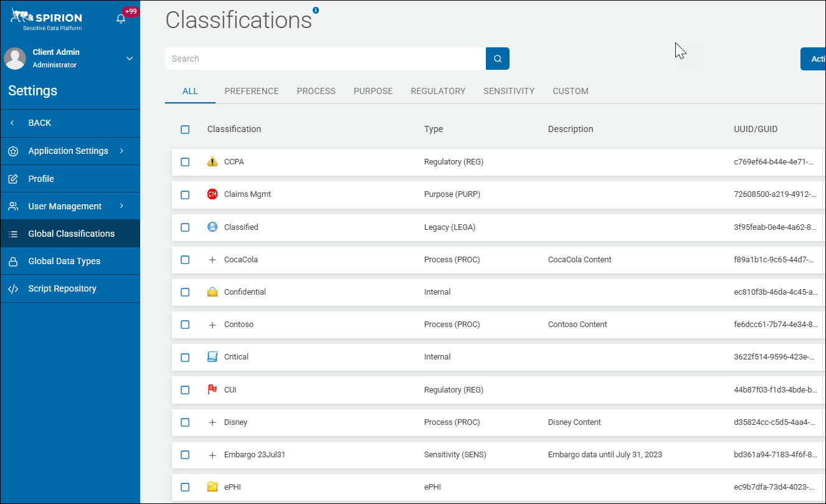Click the ePHI yellow folder icon
Image resolution: width=826 pixels, height=504 pixels.
coord(212,487)
